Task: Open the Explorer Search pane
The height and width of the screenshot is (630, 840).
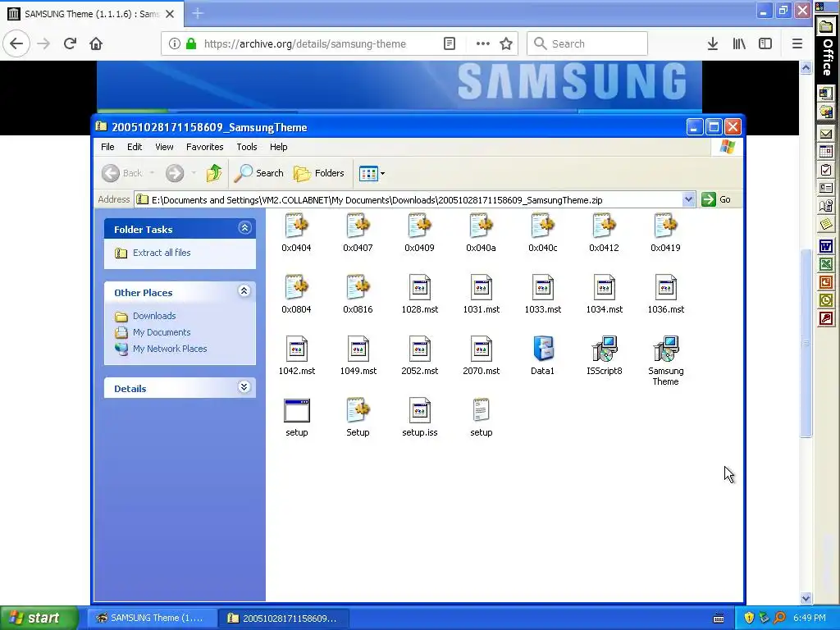Action: (x=260, y=173)
